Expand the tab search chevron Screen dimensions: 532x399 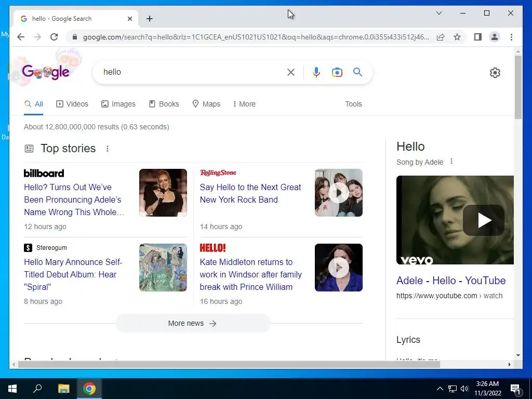[x=438, y=13]
